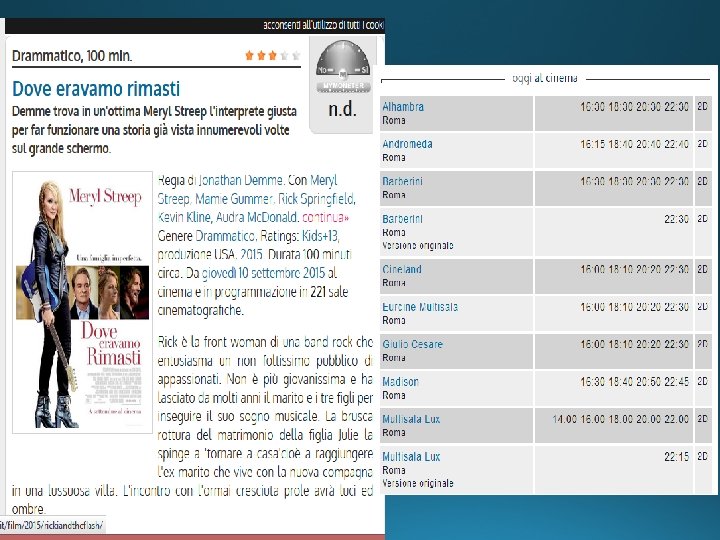Click the star rating icons

click(x=273, y=56)
